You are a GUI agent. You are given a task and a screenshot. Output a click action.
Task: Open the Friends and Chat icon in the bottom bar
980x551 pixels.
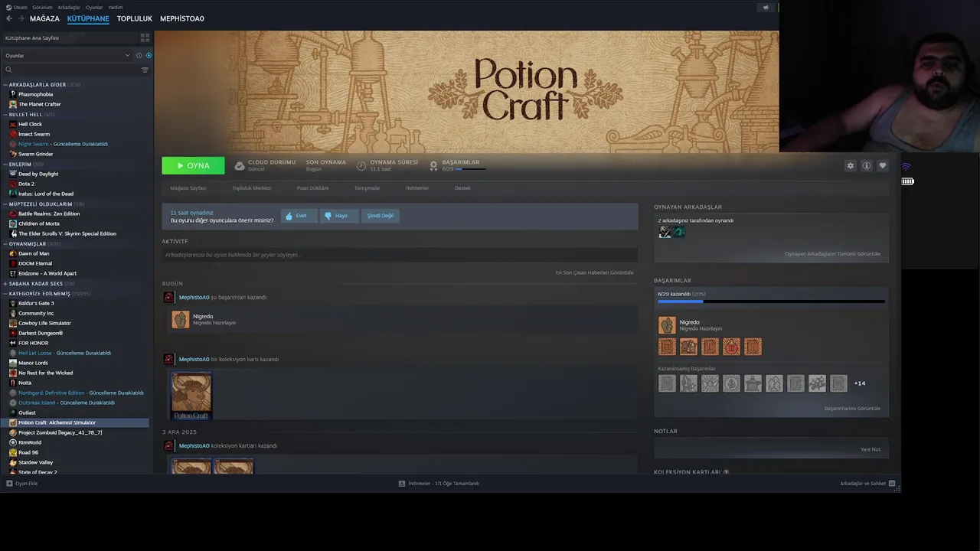[893, 484]
